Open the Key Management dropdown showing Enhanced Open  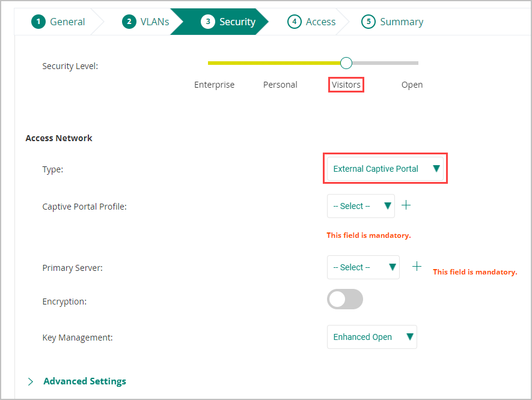(x=372, y=337)
